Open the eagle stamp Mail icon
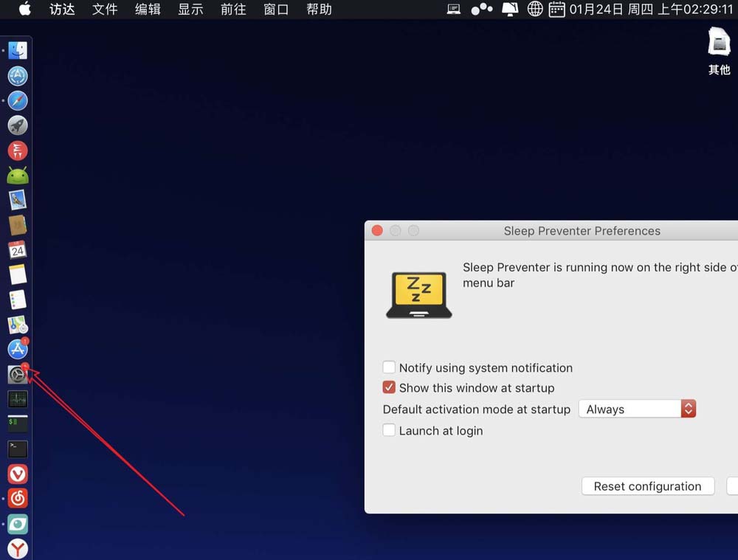Screen dimensions: 738x560 click(x=18, y=200)
